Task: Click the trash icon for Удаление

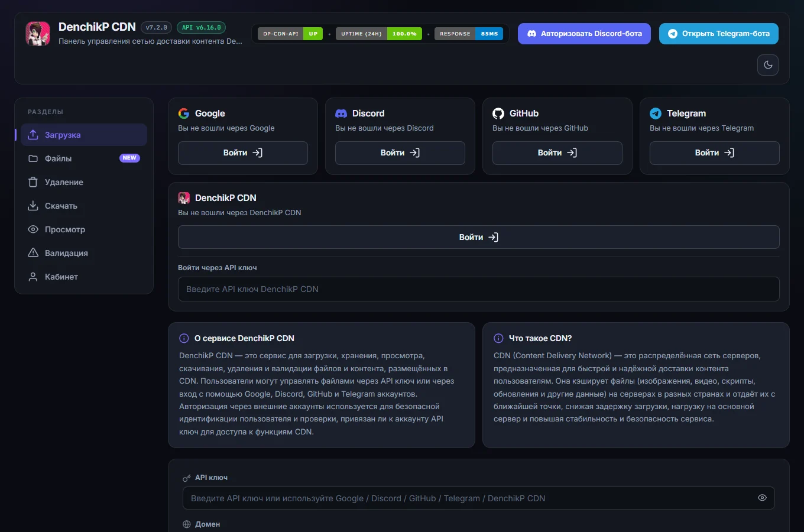Action: tap(33, 182)
